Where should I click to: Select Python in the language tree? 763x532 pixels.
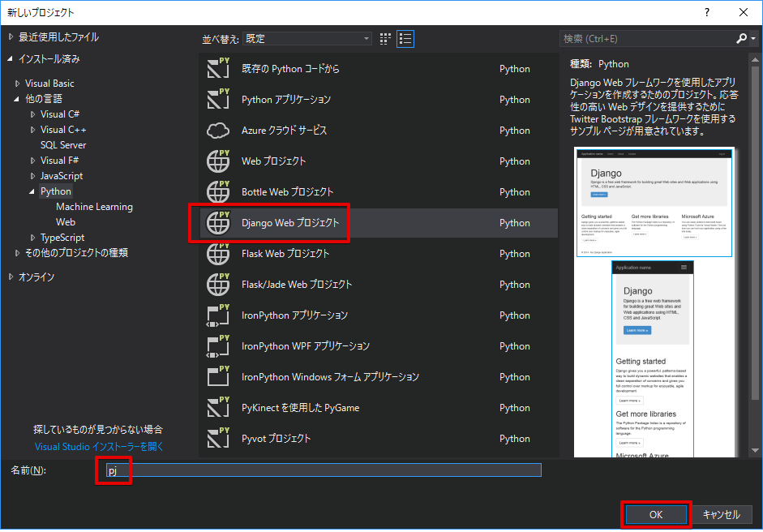click(56, 191)
